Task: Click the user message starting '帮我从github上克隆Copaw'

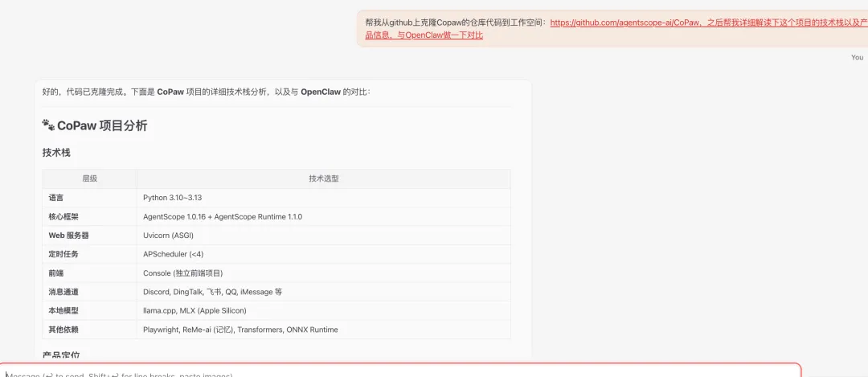Action: tap(612, 29)
